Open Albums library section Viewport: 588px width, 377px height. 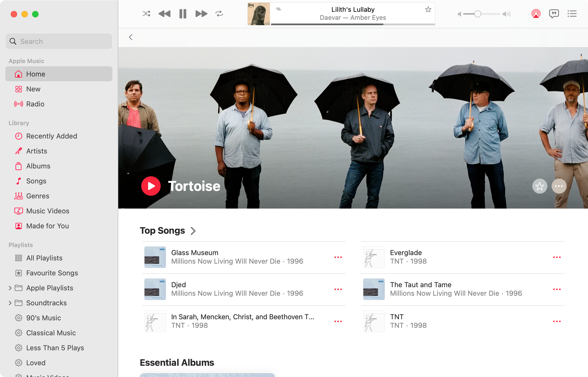[59, 166]
